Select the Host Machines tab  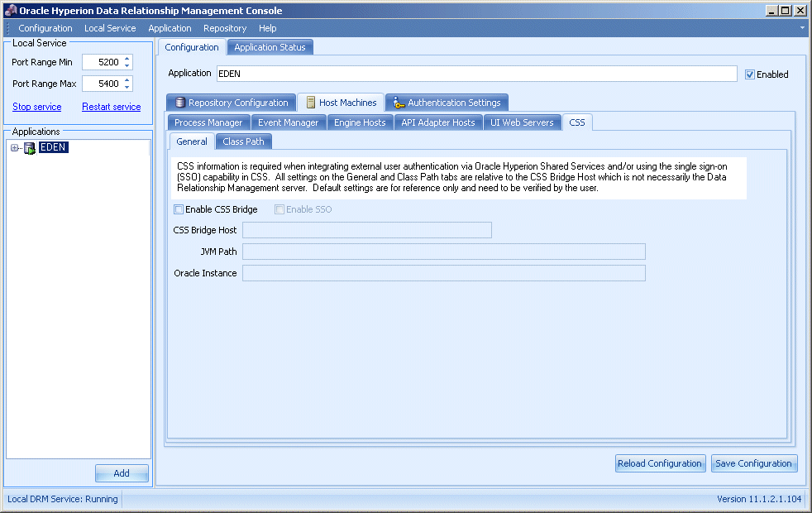tap(341, 103)
